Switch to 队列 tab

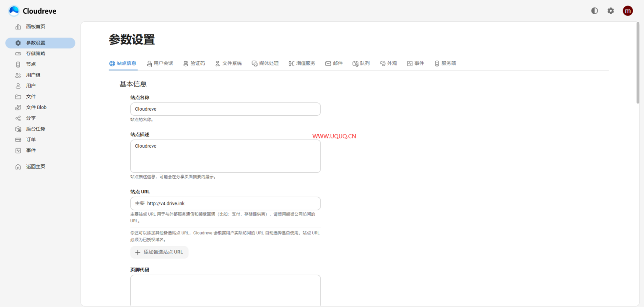pyautogui.click(x=361, y=63)
